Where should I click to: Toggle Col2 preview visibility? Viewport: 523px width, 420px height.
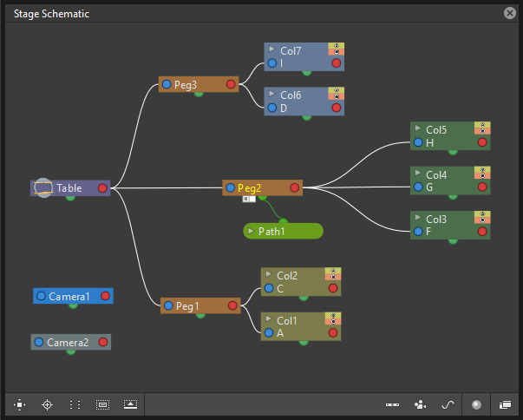(333, 271)
